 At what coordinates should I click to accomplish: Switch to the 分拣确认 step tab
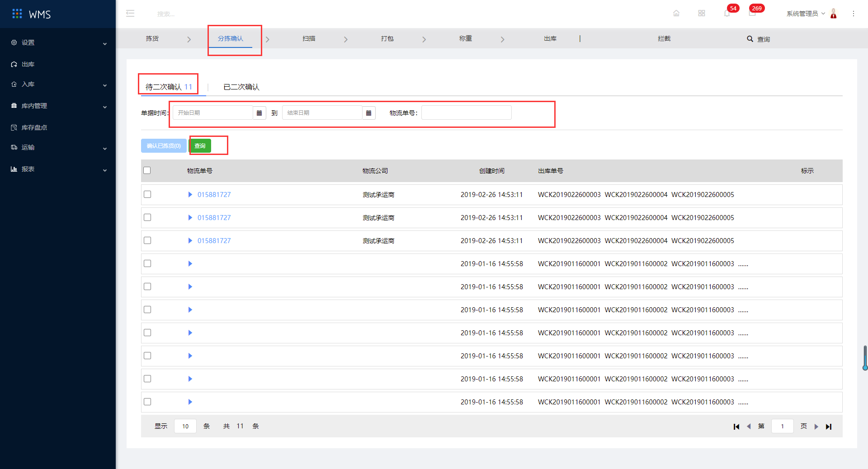pos(231,39)
